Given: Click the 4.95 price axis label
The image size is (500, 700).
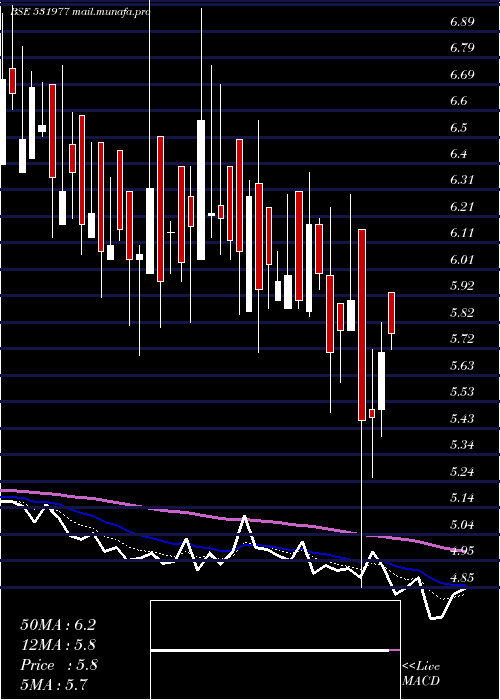Looking at the screenshot, I should tap(462, 550).
